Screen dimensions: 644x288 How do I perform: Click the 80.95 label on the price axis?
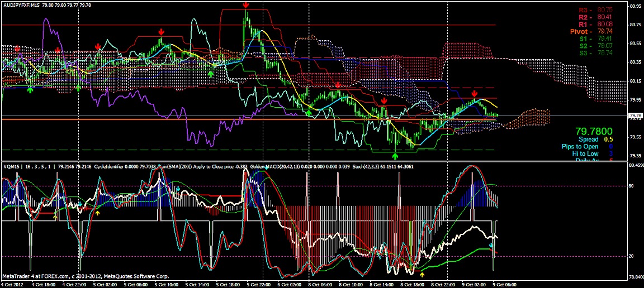[x=635, y=6]
